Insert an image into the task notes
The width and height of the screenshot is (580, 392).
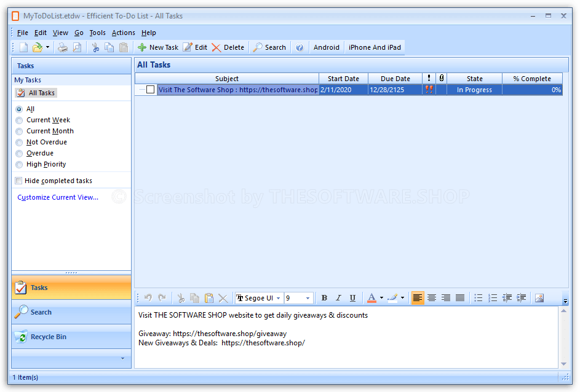pyautogui.click(x=539, y=298)
